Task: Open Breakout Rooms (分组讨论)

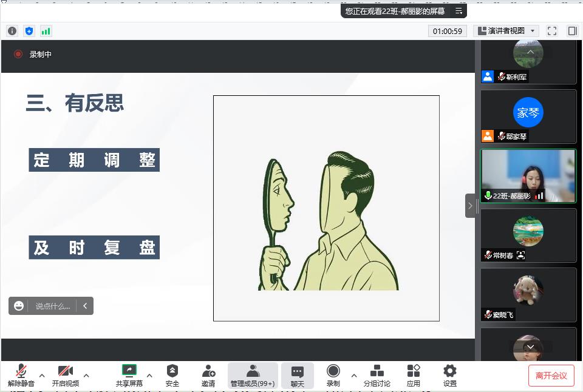Action: [377, 375]
